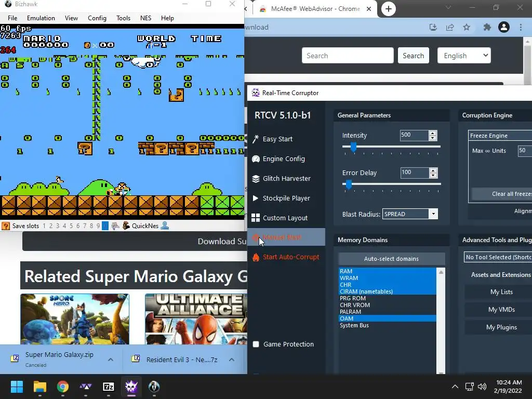Click Error Delay spinner arrows
Image resolution: width=532 pixels, height=399 pixels.
tap(433, 173)
